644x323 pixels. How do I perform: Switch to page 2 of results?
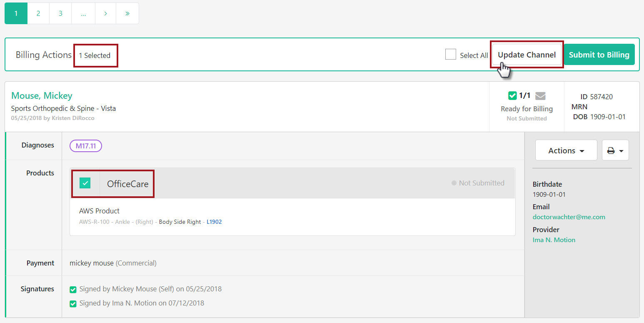pyautogui.click(x=38, y=13)
